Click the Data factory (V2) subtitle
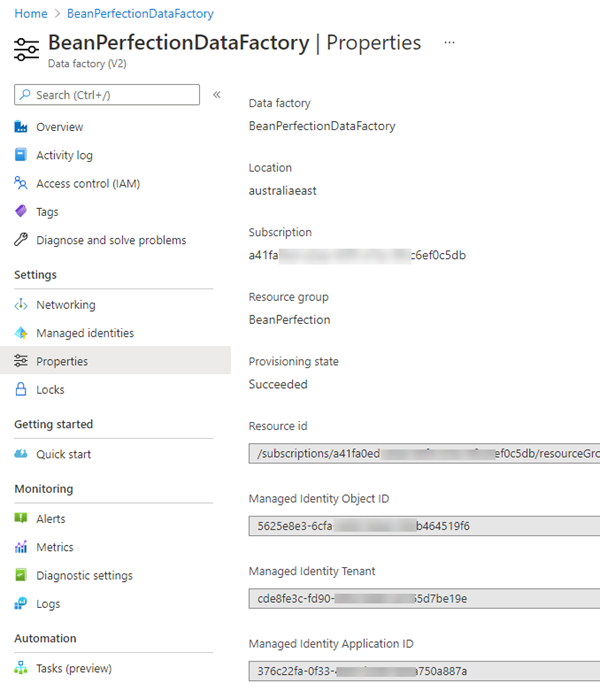 point(87,63)
